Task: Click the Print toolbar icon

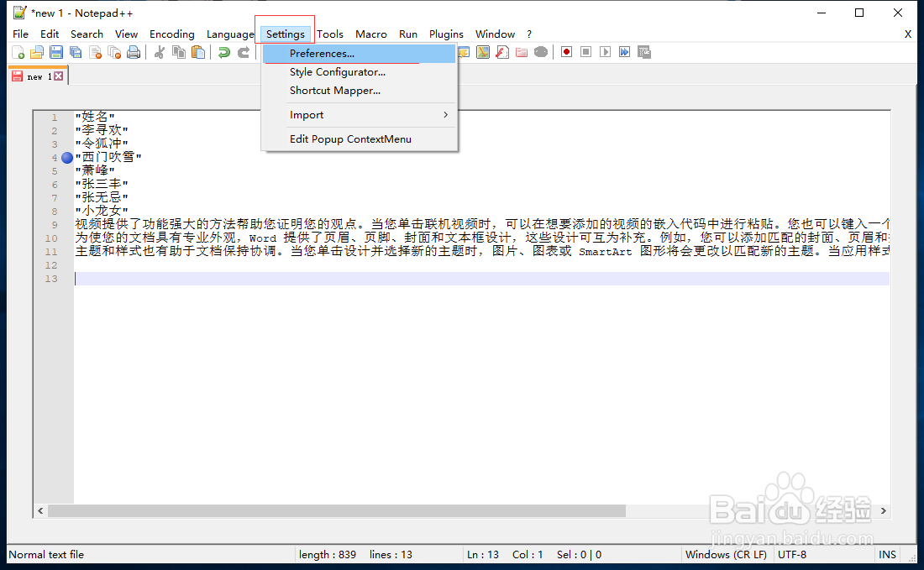Action: pos(134,52)
